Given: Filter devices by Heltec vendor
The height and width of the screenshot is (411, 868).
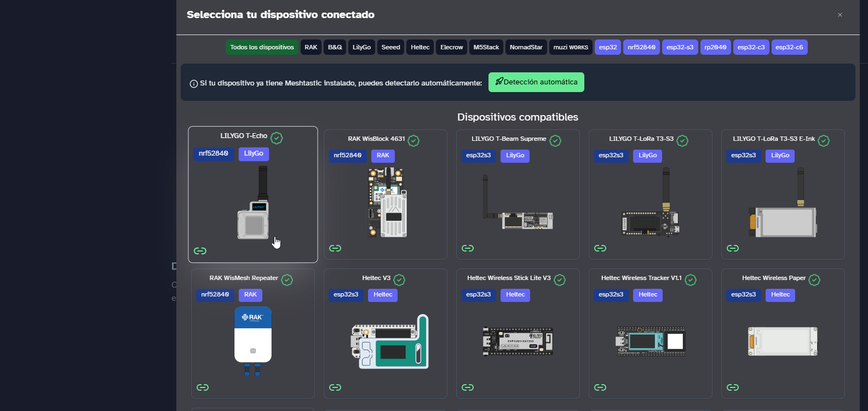Looking at the screenshot, I should pyautogui.click(x=420, y=47).
